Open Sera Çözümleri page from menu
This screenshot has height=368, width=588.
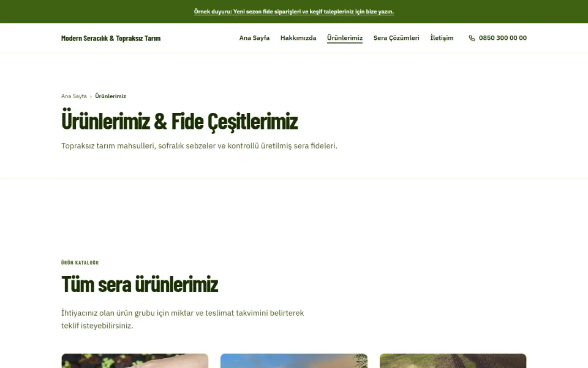[396, 38]
